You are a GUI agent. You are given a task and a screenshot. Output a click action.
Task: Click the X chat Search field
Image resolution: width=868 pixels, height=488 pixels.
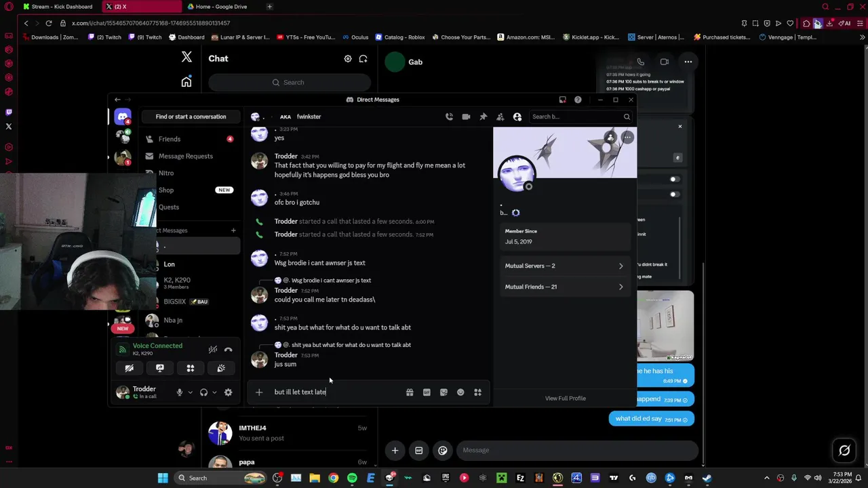coord(290,83)
